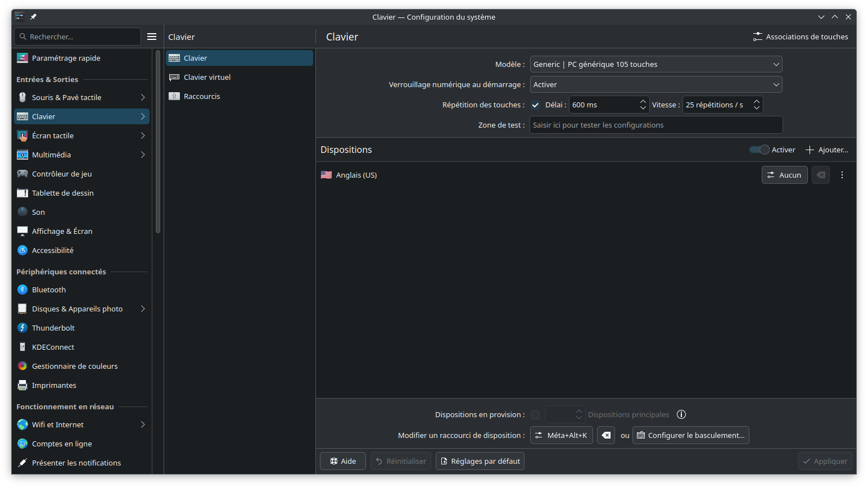Click the Raccourcis icon in submenu
The height and width of the screenshot is (488, 868).
174,96
